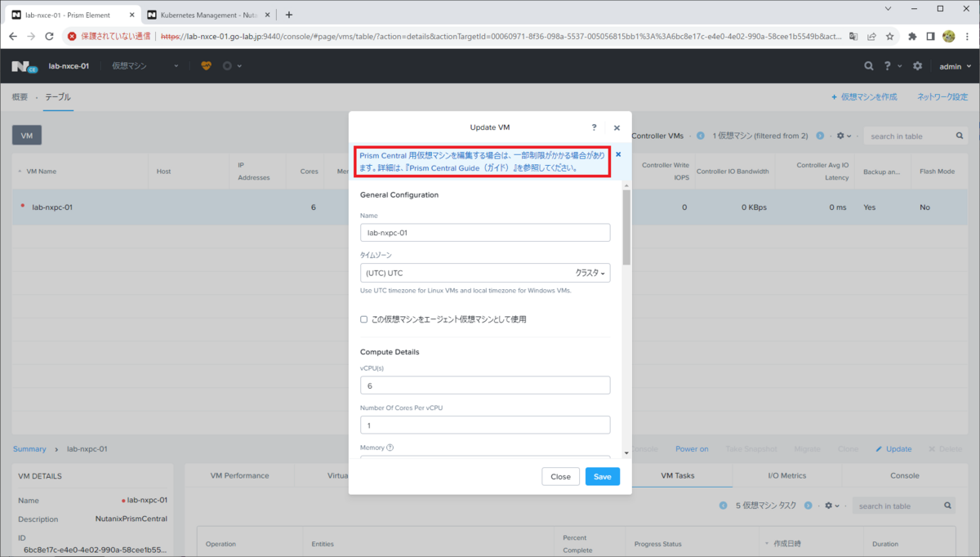
Task: Open the Chrome three-dot menu
Action: 967,36
